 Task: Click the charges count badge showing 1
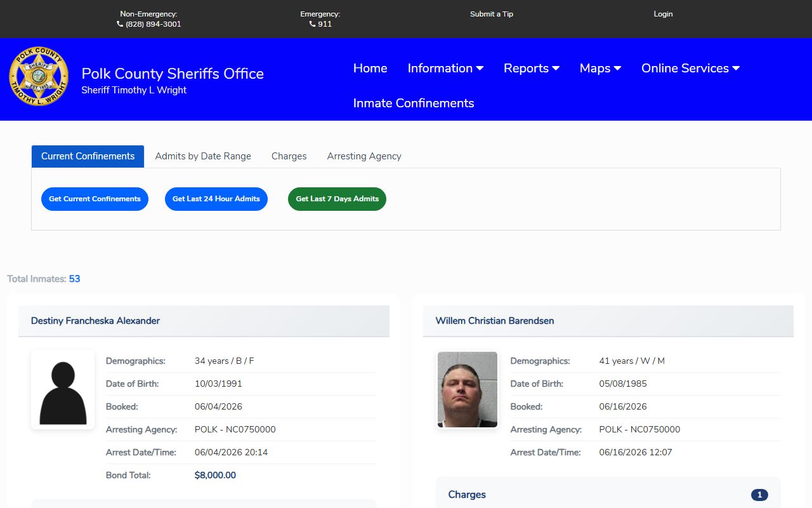click(759, 495)
